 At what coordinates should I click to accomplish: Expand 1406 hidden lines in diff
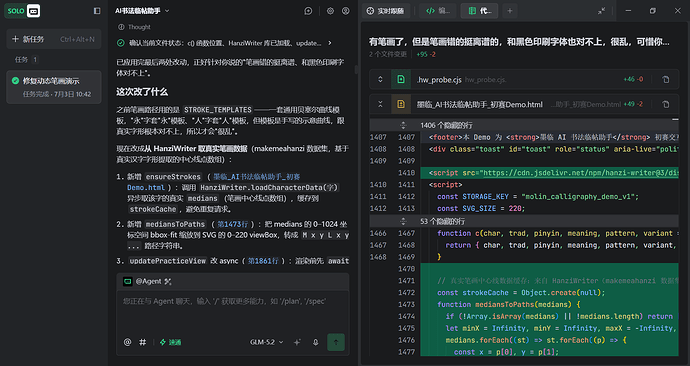click(403, 125)
